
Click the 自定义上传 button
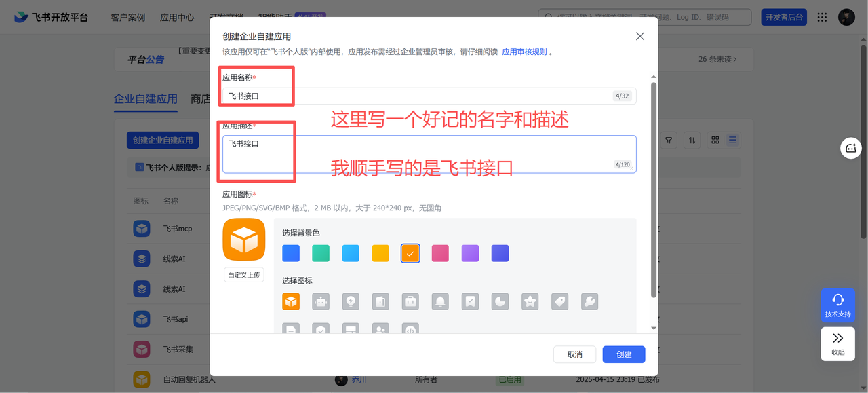(244, 275)
